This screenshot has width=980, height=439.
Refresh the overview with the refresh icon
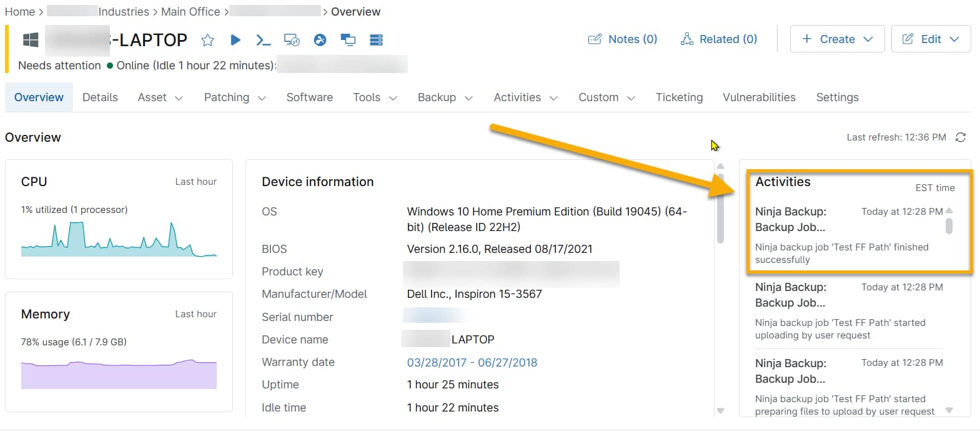coord(961,137)
